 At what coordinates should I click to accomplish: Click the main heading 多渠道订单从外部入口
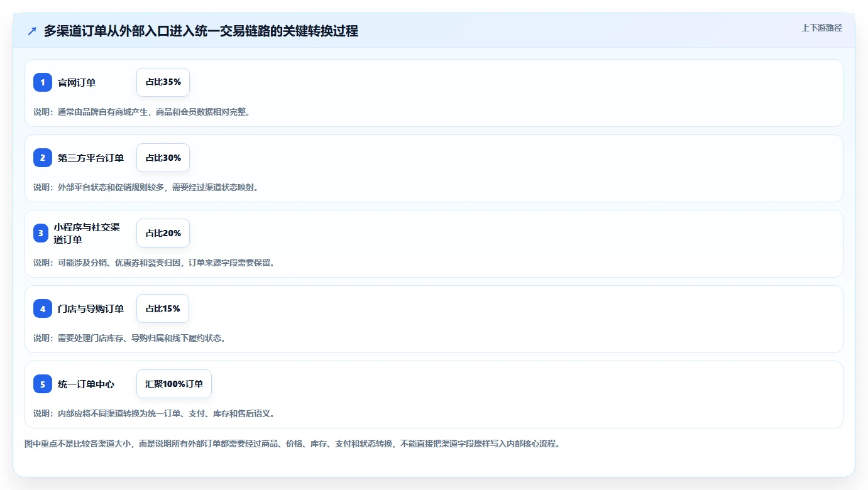[201, 31]
